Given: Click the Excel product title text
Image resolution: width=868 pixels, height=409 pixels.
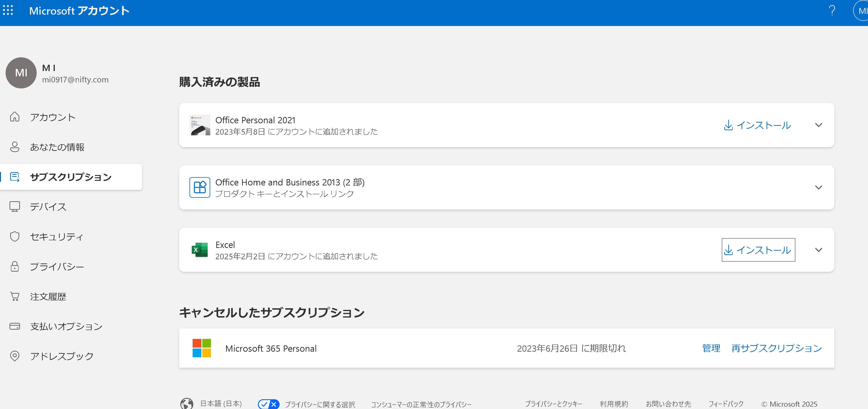Looking at the screenshot, I should (x=225, y=245).
